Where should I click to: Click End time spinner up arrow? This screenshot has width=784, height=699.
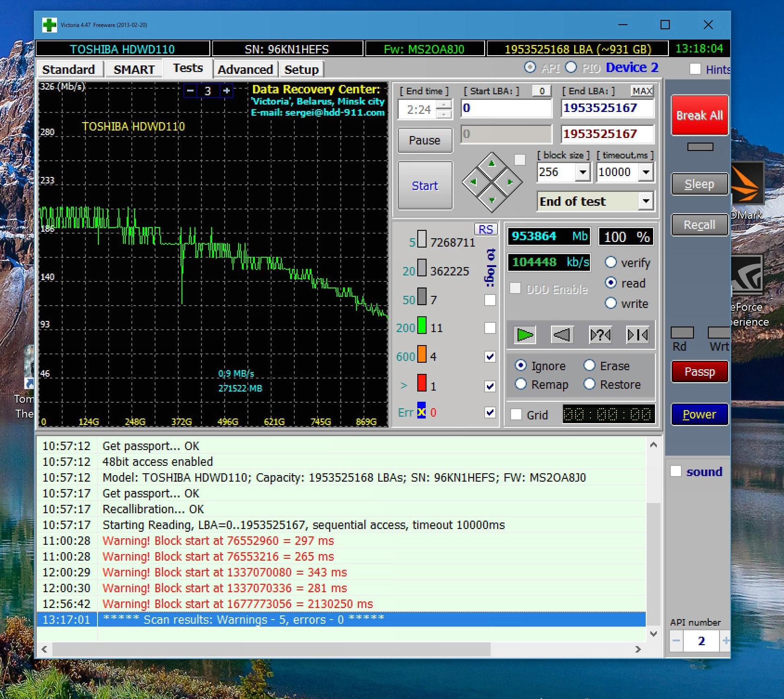point(444,105)
